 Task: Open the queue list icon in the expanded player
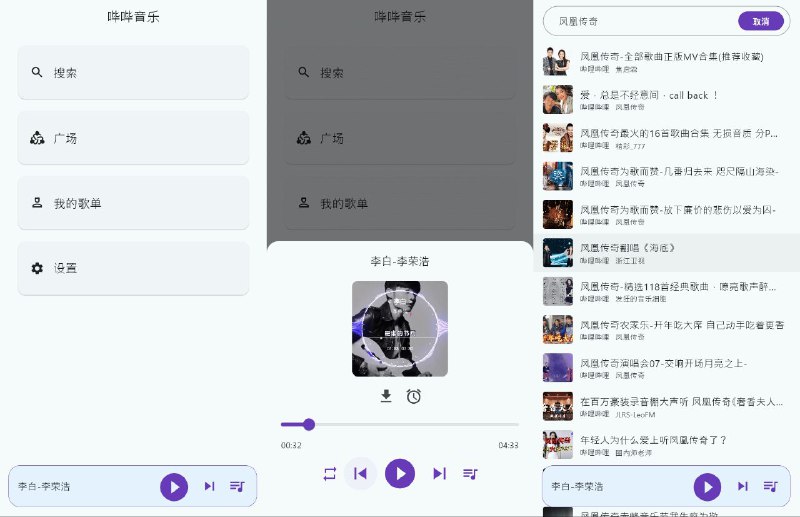[x=470, y=474]
